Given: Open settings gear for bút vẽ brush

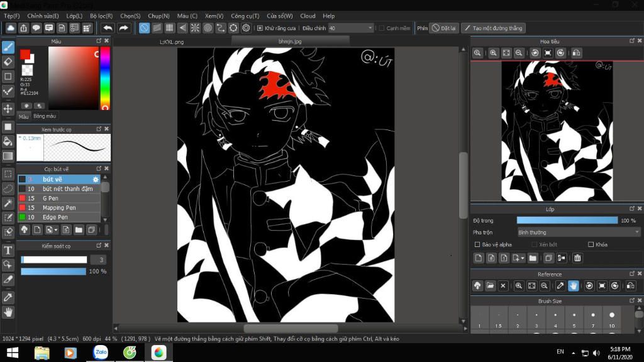Looking at the screenshot, I should [96, 179].
